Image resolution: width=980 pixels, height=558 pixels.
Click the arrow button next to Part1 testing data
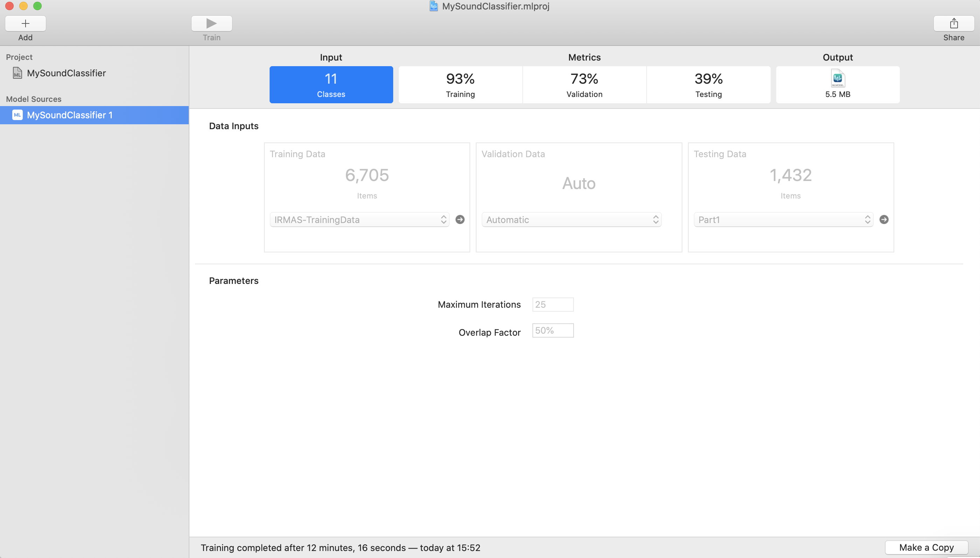click(884, 219)
